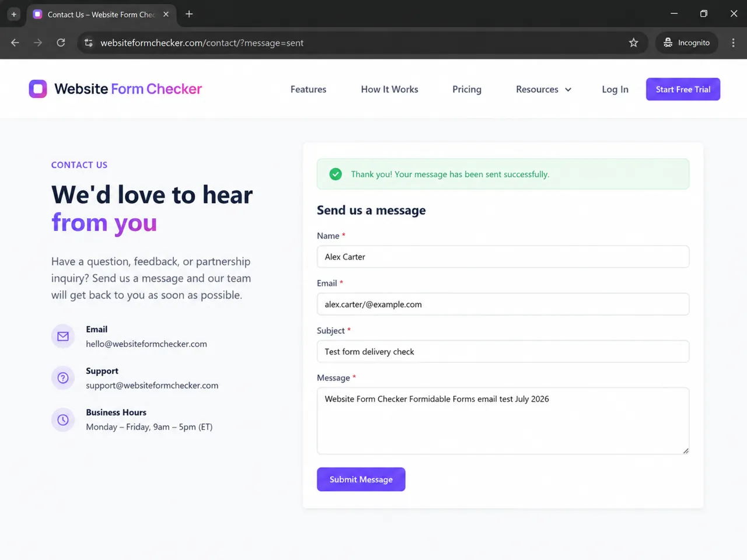Click the browser address bar URL
Screen dimensions: 747x560
coord(202,43)
